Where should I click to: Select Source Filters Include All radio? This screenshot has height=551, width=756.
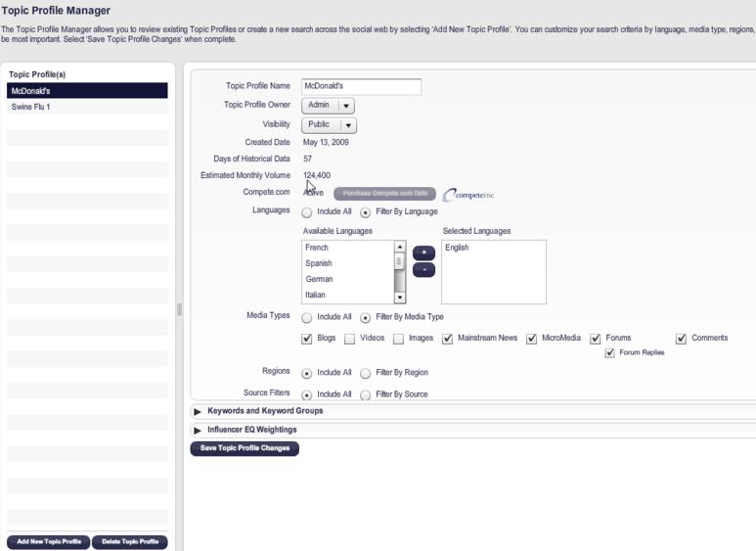[307, 394]
